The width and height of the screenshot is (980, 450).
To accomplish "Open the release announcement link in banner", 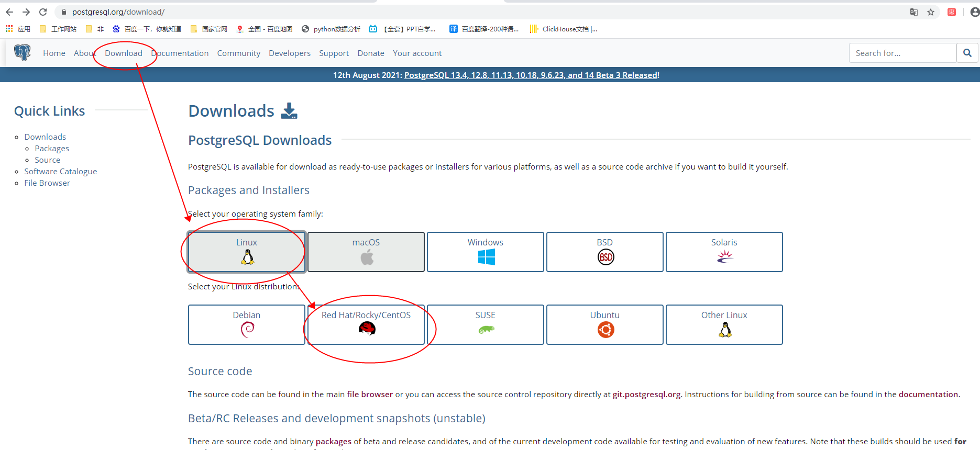I will [x=532, y=75].
